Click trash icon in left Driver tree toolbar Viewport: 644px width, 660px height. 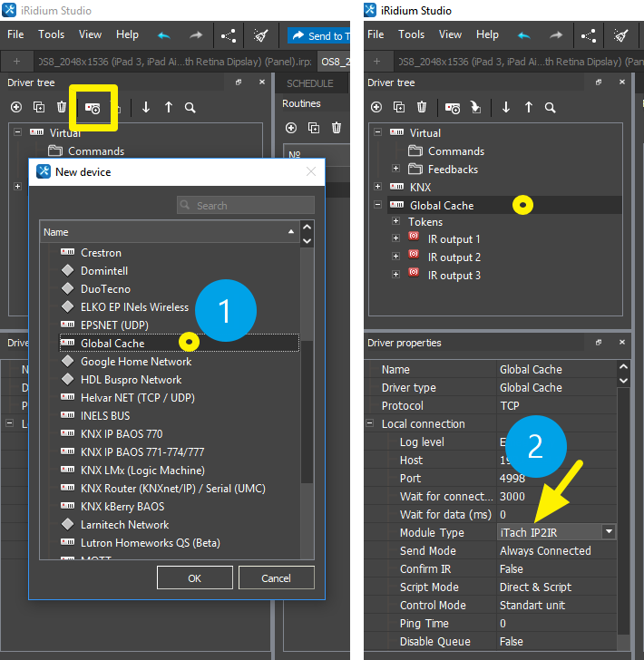pos(62,107)
